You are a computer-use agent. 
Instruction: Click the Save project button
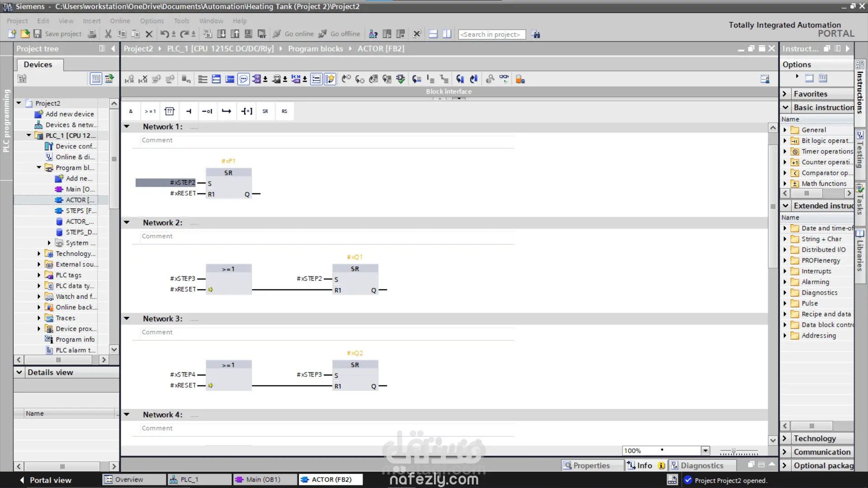[57, 34]
